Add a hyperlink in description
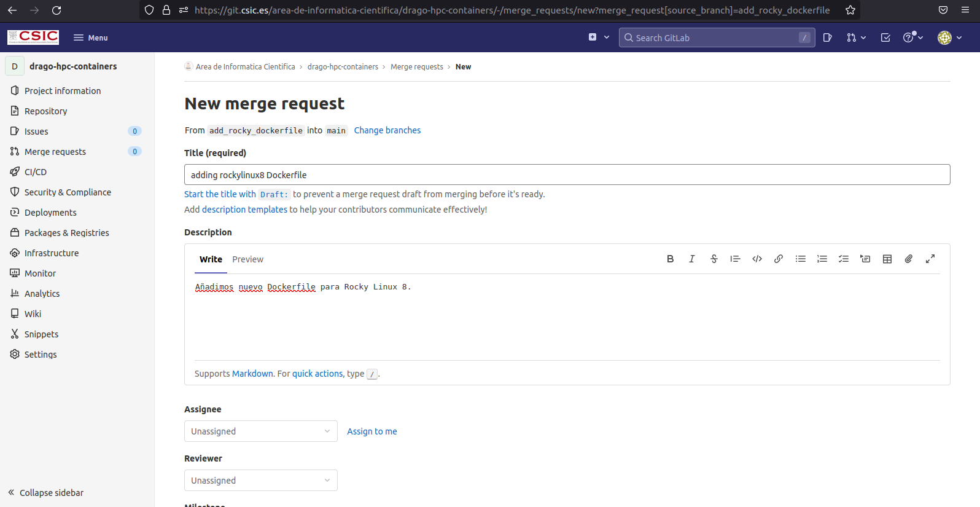980x507 pixels. 779,259
